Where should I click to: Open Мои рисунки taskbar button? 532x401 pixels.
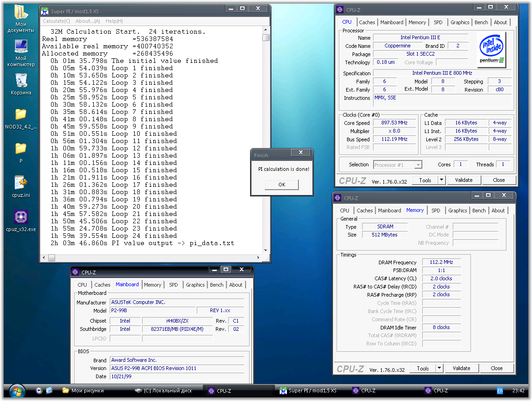tap(83, 391)
